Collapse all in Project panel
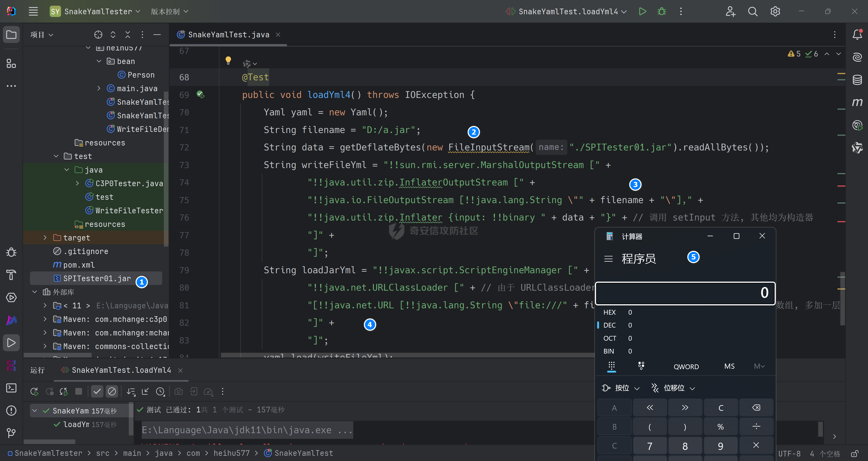This screenshot has height=461, width=868. 127,35
